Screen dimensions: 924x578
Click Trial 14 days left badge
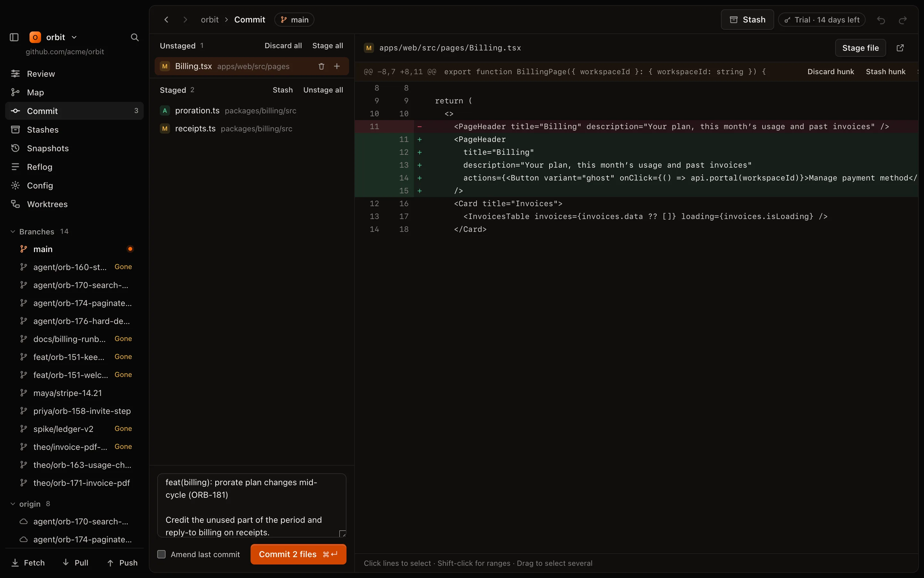coord(822,20)
